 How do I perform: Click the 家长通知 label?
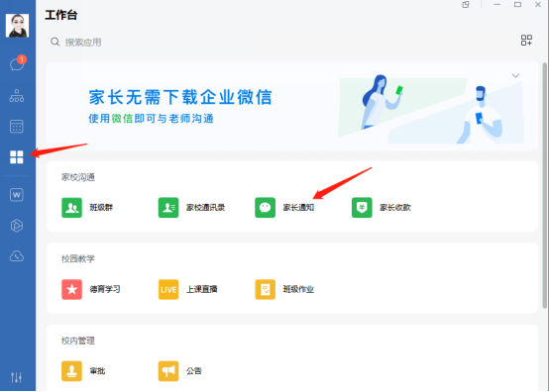pyautogui.click(x=298, y=207)
